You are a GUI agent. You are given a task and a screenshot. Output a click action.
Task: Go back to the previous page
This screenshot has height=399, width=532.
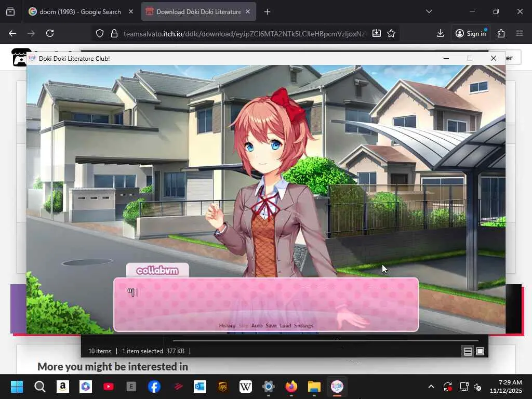coord(12,33)
